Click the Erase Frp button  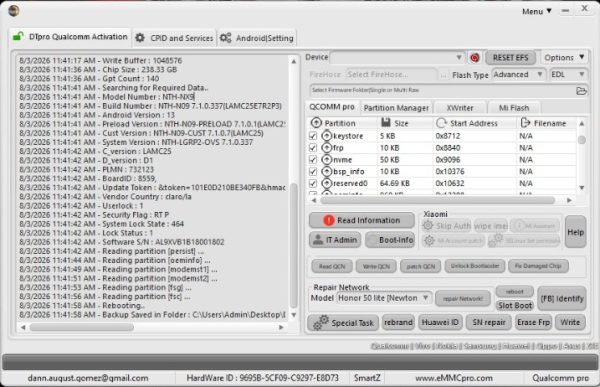533,323
